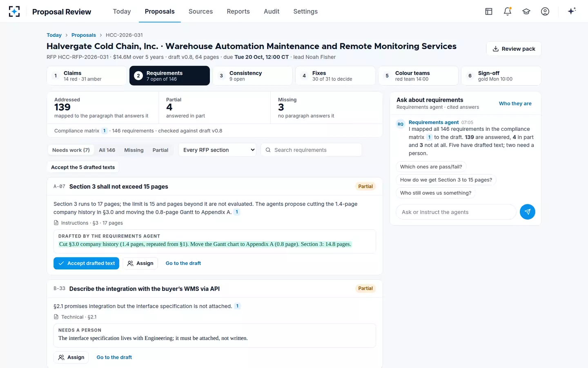Go to step 3 Consistency
Screen dimensions: 588x368
click(252, 76)
